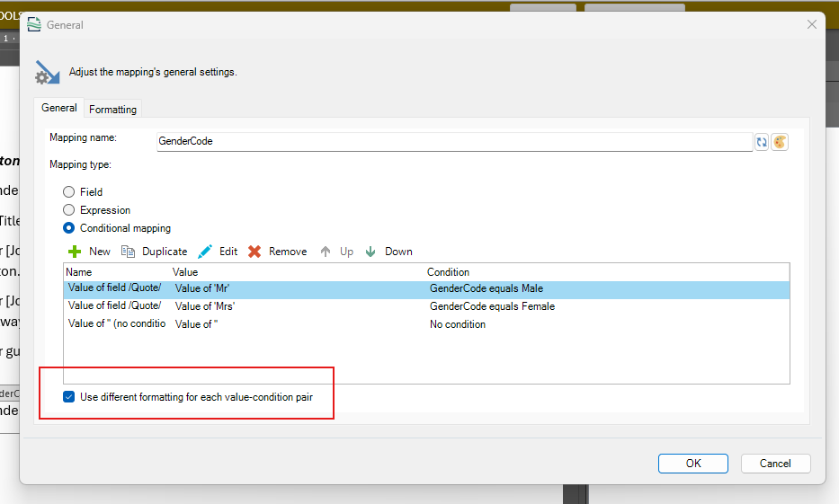Toggle different formatting per value-condition pair checkbox
This screenshot has height=504, width=839.
68,396
